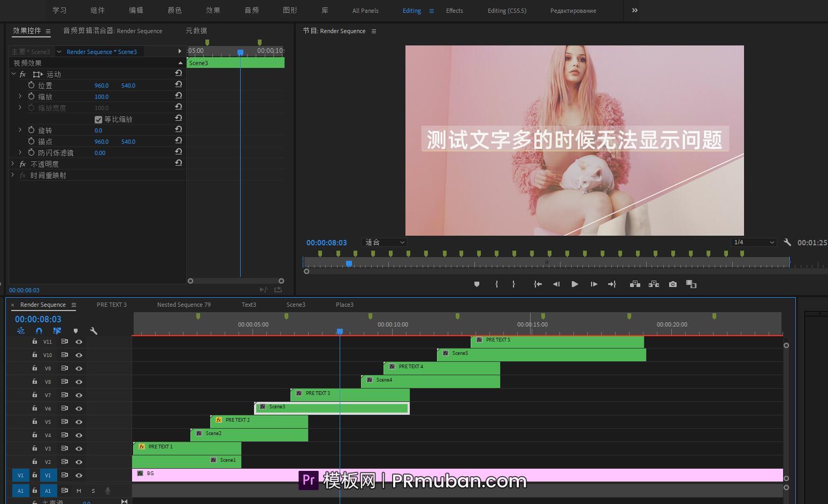828x504 pixels.
Task: Toggle timeline snapping magnet icon
Action: [39, 331]
